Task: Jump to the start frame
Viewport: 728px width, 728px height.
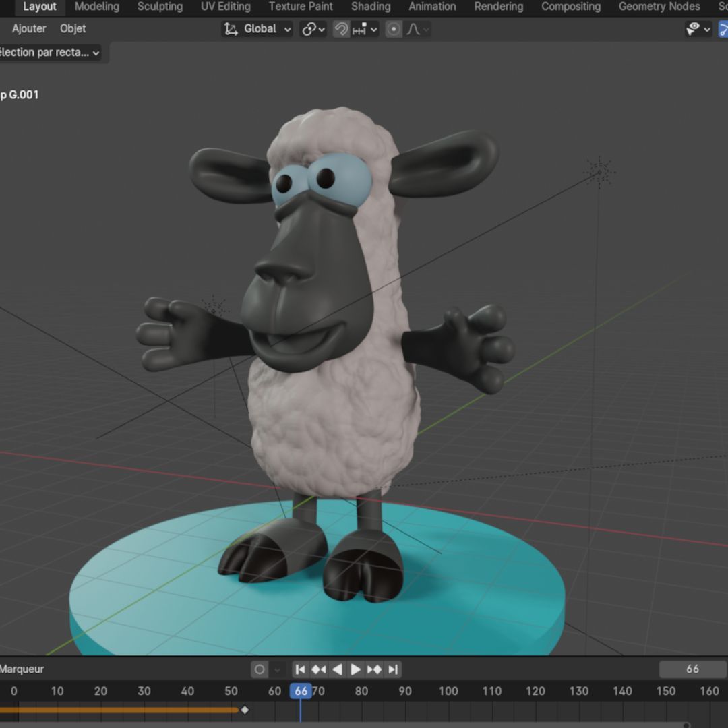Action: coord(300,669)
